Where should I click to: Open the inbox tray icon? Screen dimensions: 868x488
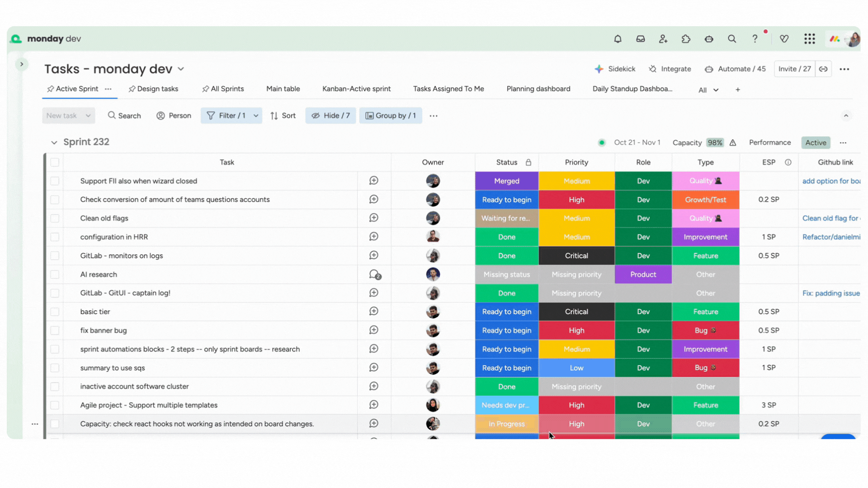point(641,39)
